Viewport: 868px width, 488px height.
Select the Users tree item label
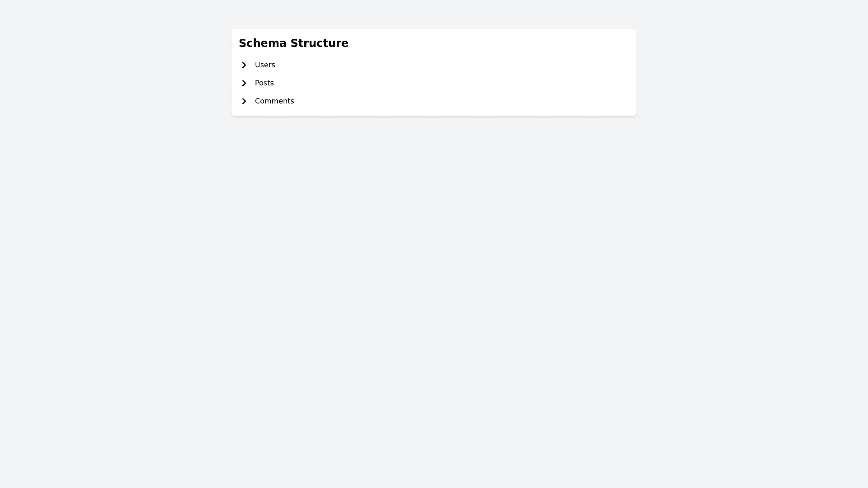point(265,65)
